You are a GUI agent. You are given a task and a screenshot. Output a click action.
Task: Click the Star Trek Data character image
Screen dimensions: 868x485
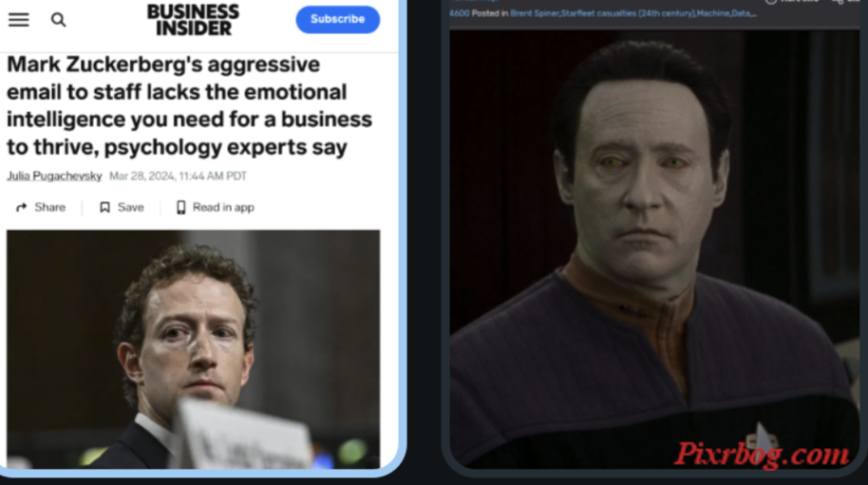(x=654, y=249)
